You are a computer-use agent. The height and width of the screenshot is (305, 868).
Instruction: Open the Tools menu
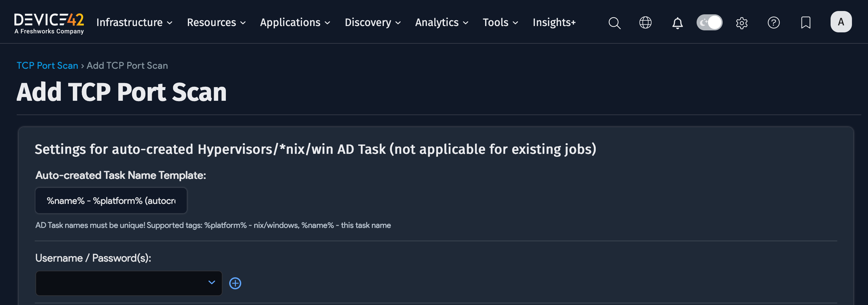pos(500,23)
